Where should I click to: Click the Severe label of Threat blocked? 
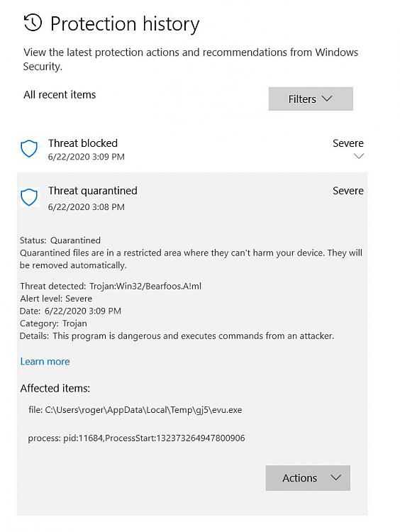coord(348,143)
